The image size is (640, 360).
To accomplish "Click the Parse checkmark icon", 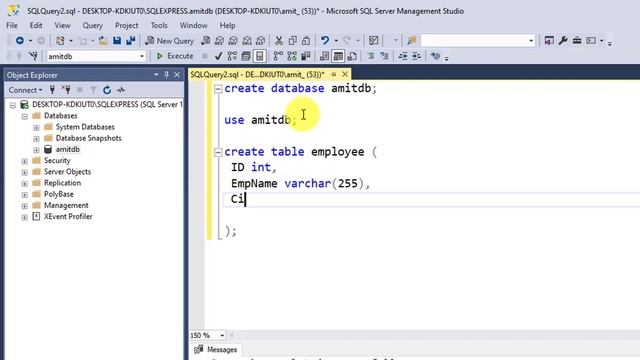I will (x=218, y=56).
